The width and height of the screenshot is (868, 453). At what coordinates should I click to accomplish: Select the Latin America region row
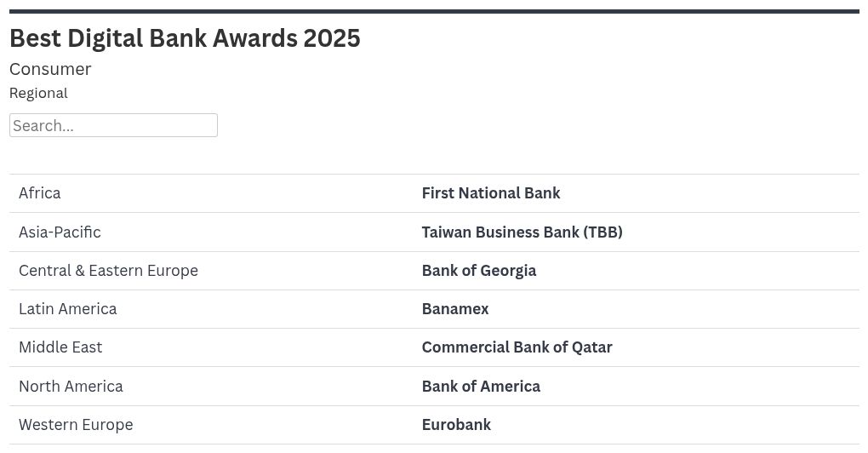pyautogui.click(x=68, y=309)
